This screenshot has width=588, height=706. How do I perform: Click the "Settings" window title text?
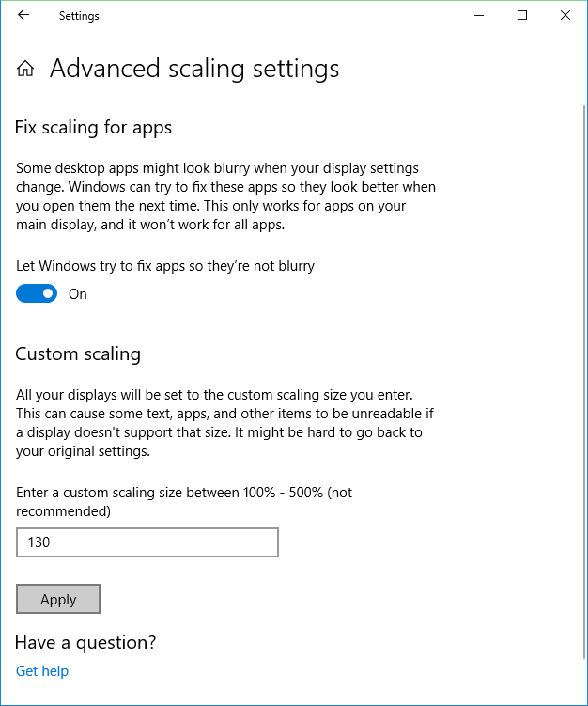(79, 16)
